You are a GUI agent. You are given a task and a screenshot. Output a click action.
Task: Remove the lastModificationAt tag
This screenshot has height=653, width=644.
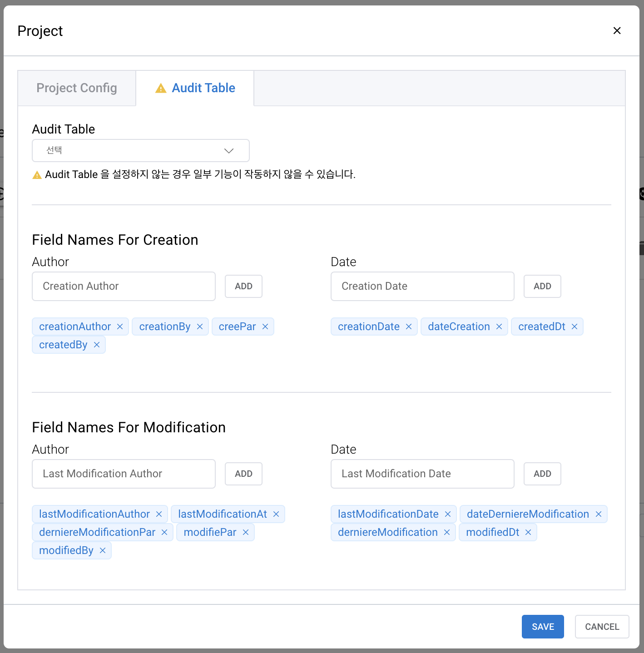click(x=276, y=514)
